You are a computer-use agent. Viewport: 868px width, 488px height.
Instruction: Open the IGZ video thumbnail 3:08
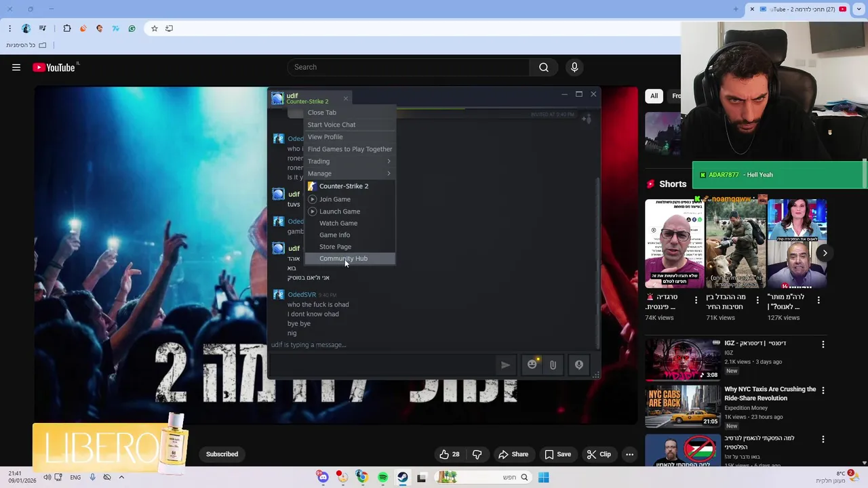click(682, 359)
